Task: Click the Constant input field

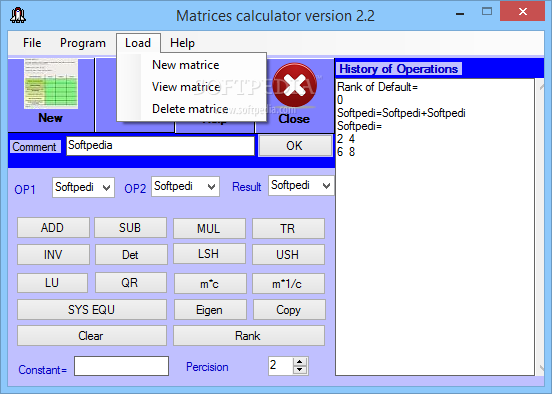Action: (121, 366)
